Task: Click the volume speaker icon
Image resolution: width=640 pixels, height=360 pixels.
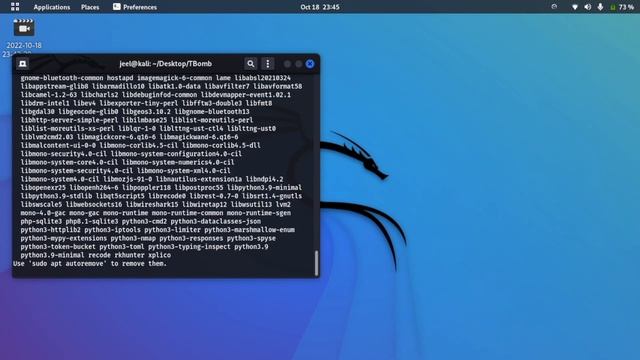Action: 587,7
